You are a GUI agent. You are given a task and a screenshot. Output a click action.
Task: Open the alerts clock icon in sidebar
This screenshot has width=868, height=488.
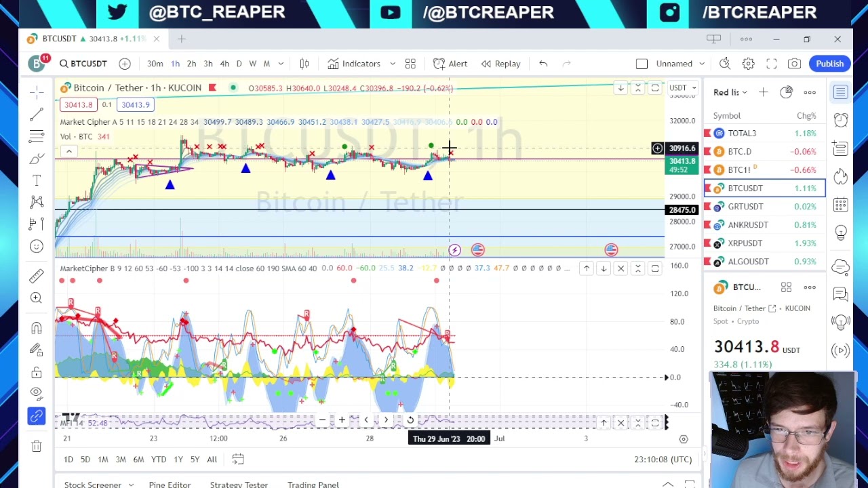pyautogui.click(x=841, y=120)
